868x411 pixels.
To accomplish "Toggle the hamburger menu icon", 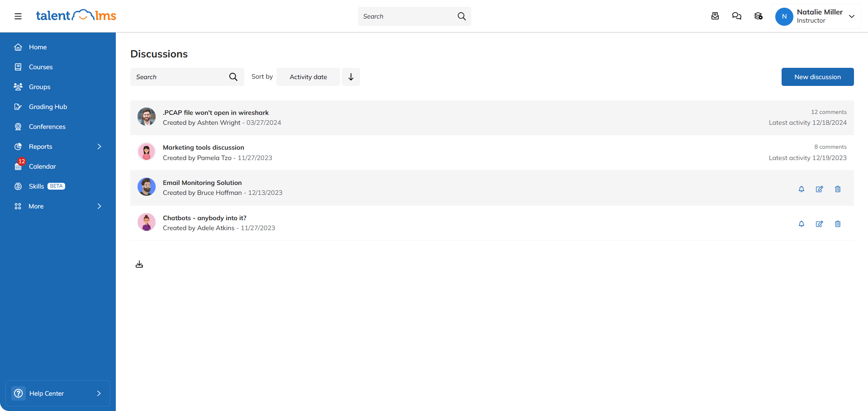I will (18, 16).
